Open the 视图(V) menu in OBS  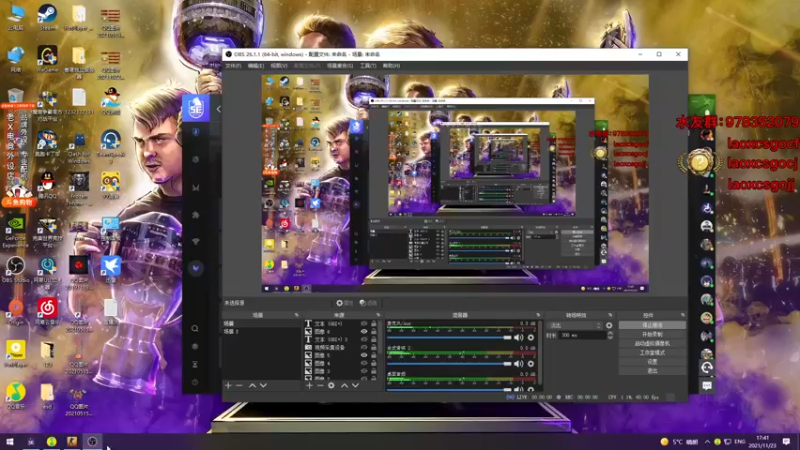[279, 66]
